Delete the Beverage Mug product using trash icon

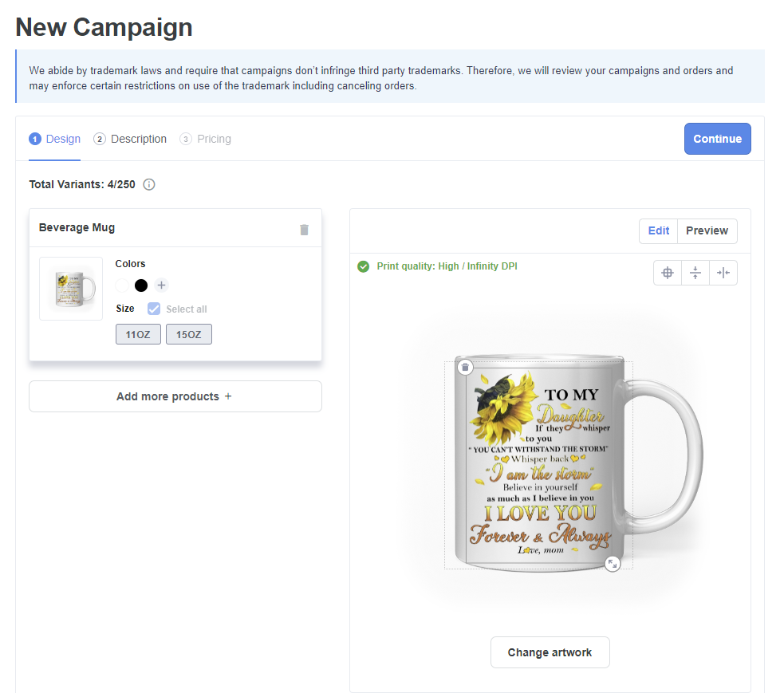coord(304,229)
